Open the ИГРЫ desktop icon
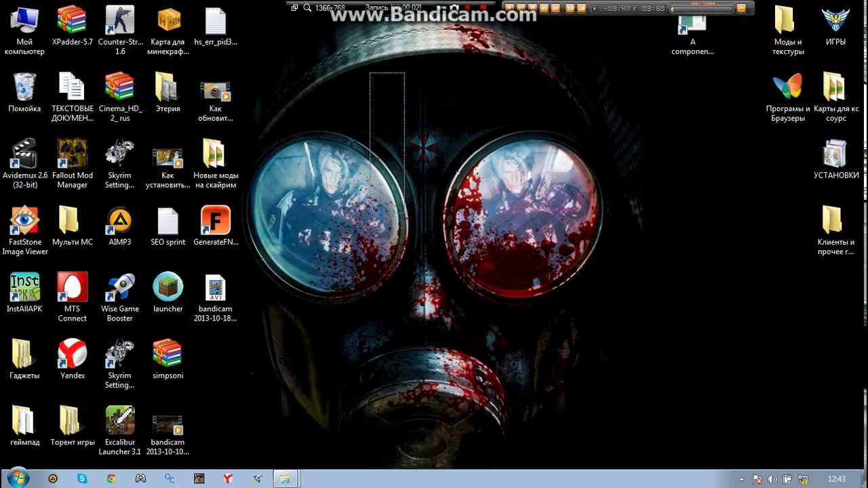The image size is (868, 488). click(x=835, y=26)
